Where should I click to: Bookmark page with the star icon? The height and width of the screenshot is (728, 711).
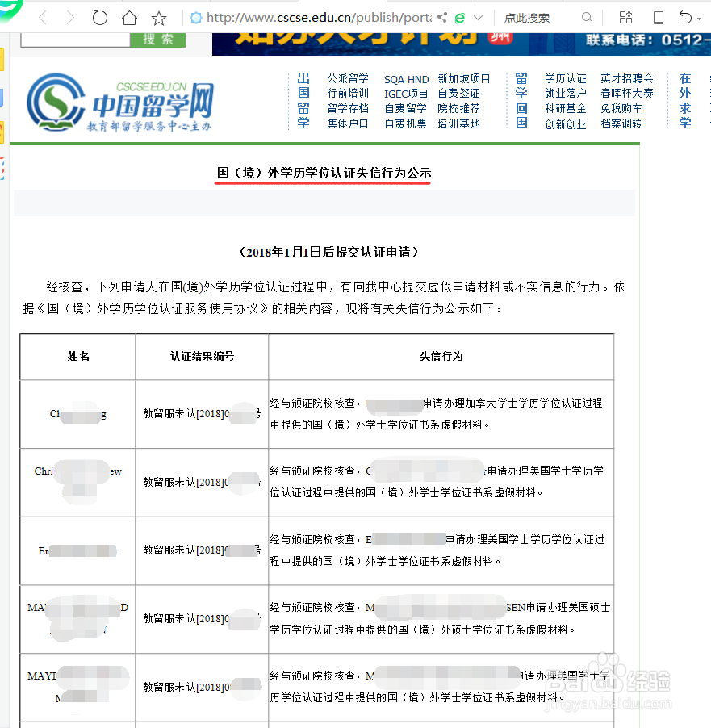(159, 18)
